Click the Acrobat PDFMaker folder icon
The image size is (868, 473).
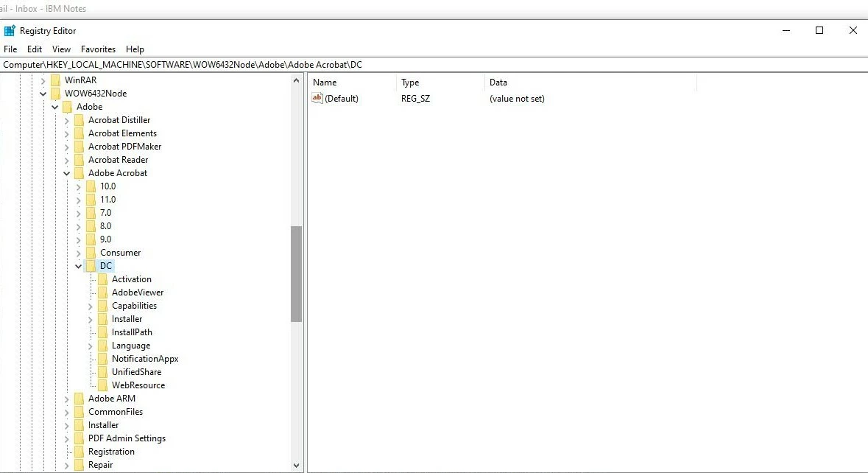click(80, 147)
